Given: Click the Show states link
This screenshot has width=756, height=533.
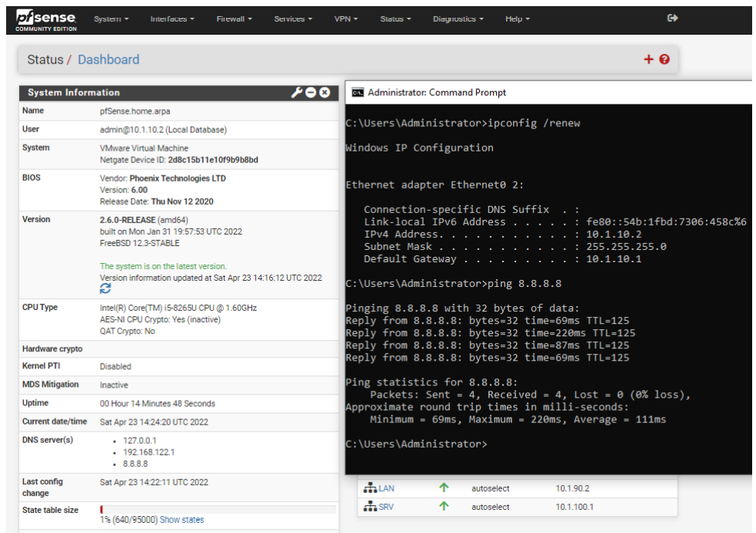Looking at the screenshot, I should click(182, 520).
